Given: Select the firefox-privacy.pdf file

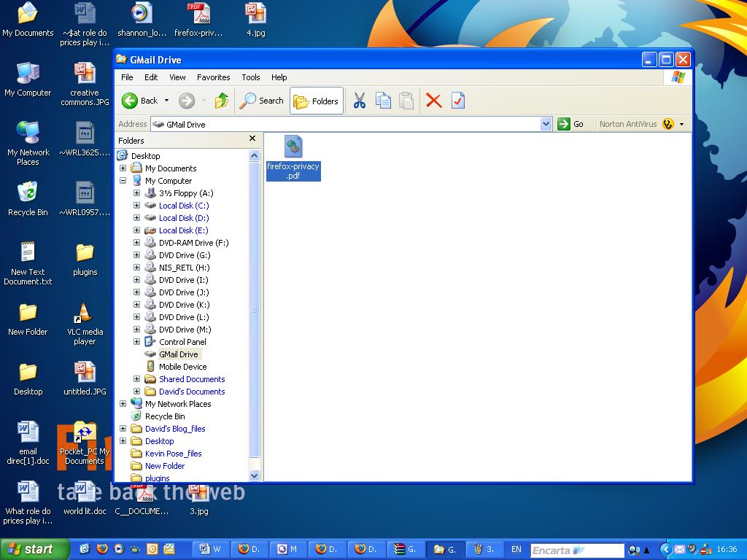Looking at the screenshot, I should 293,158.
